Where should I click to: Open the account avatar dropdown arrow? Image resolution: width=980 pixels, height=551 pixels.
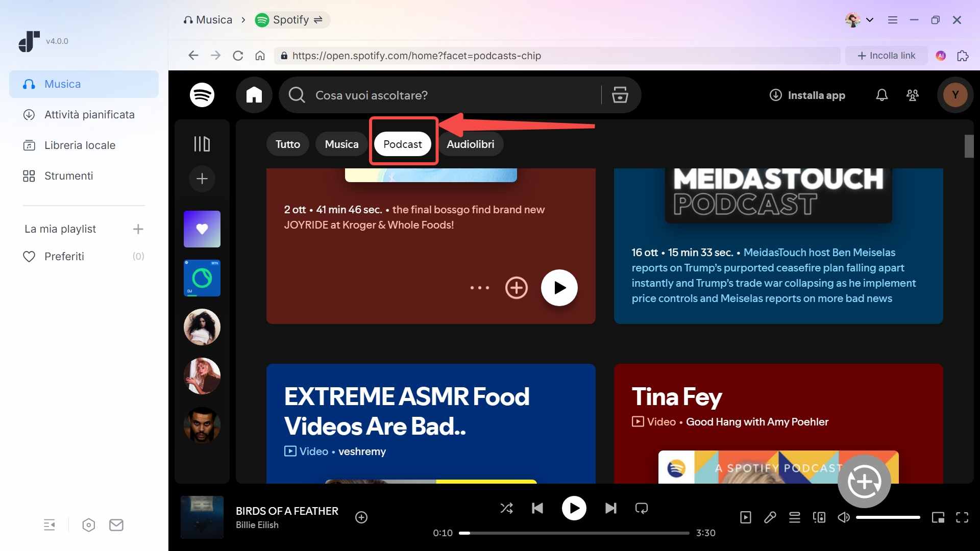point(870,20)
